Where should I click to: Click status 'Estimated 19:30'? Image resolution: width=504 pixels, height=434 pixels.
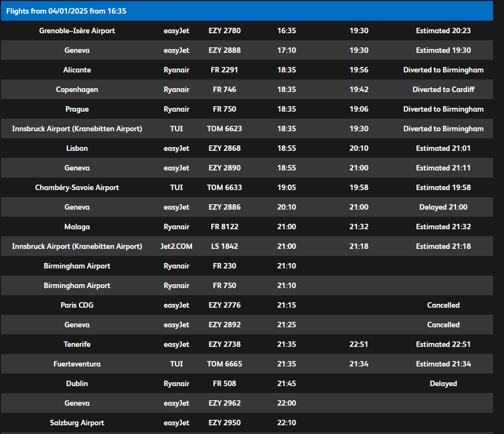pyautogui.click(x=443, y=50)
